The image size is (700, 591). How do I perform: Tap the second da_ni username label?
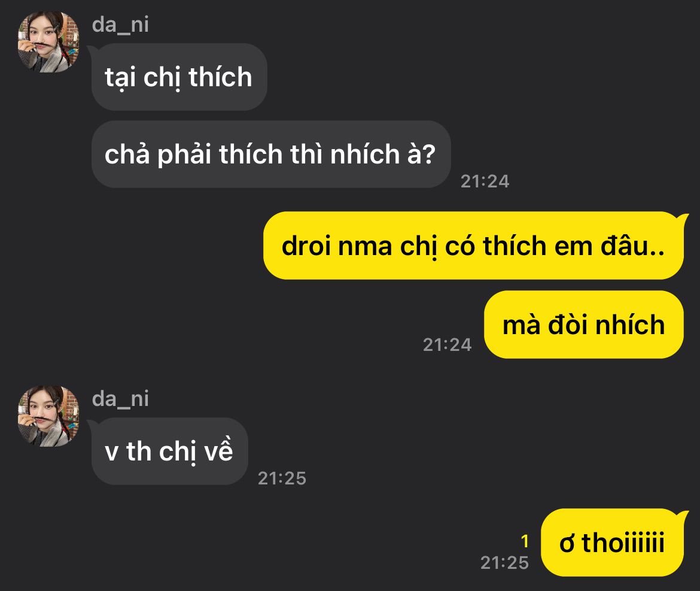tap(120, 398)
